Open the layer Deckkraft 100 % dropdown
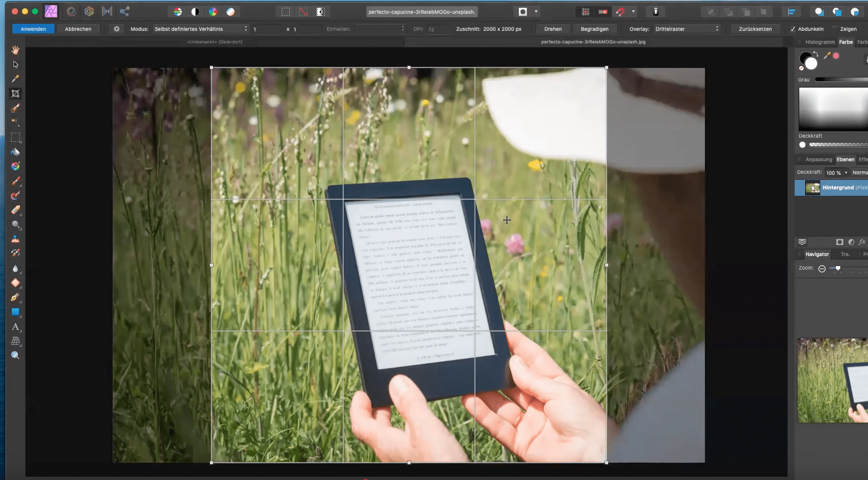 (x=836, y=173)
